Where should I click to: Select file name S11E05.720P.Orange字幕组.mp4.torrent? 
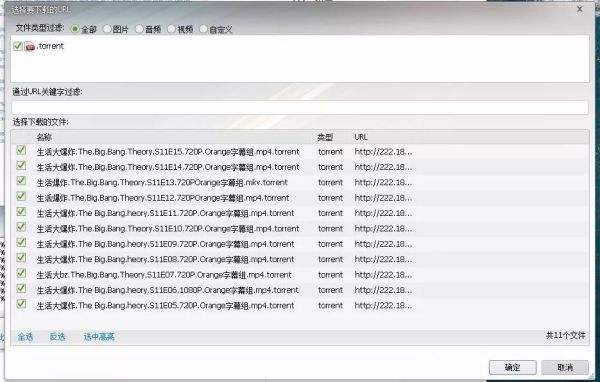pos(165,305)
